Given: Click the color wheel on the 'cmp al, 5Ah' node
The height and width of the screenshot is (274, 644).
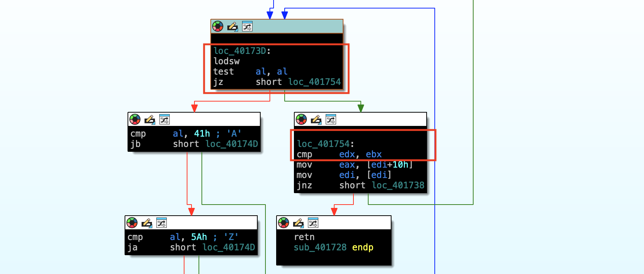Looking at the screenshot, I should (132, 223).
